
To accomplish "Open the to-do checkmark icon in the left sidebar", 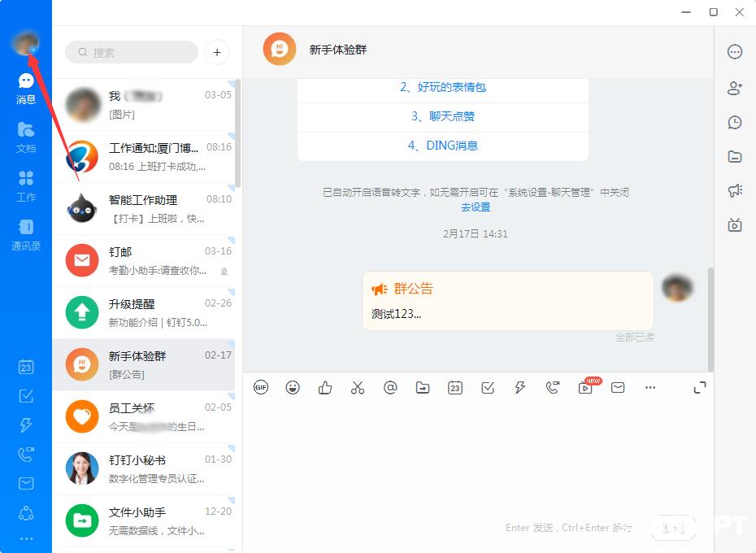I will point(25,396).
